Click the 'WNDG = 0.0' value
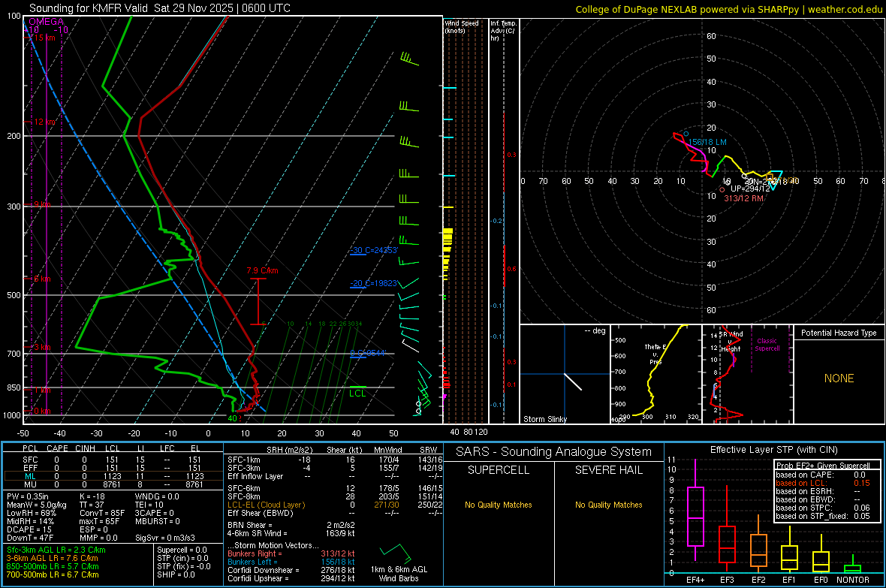 click(156, 496)
